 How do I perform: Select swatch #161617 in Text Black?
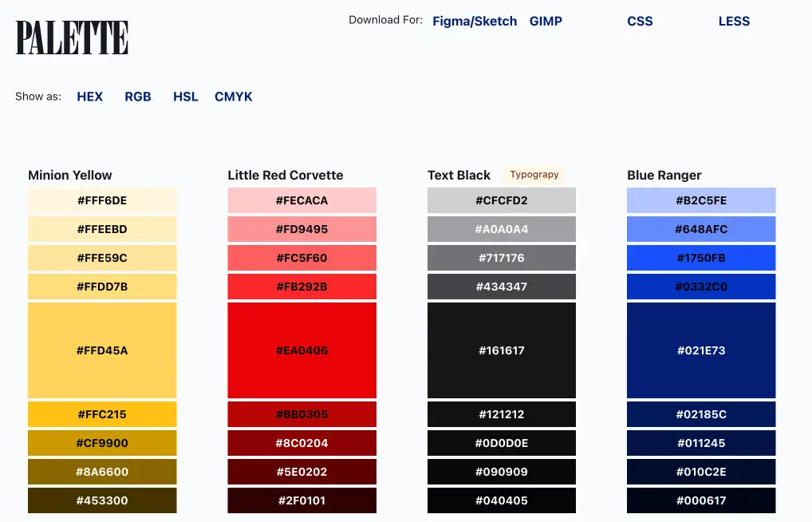click(x=501, y=350)
